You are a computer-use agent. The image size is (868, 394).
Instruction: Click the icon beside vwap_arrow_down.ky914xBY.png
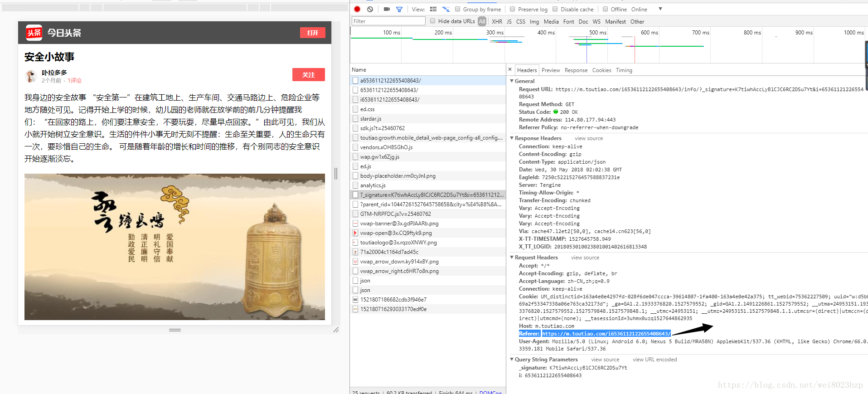[x=355, y=261]
